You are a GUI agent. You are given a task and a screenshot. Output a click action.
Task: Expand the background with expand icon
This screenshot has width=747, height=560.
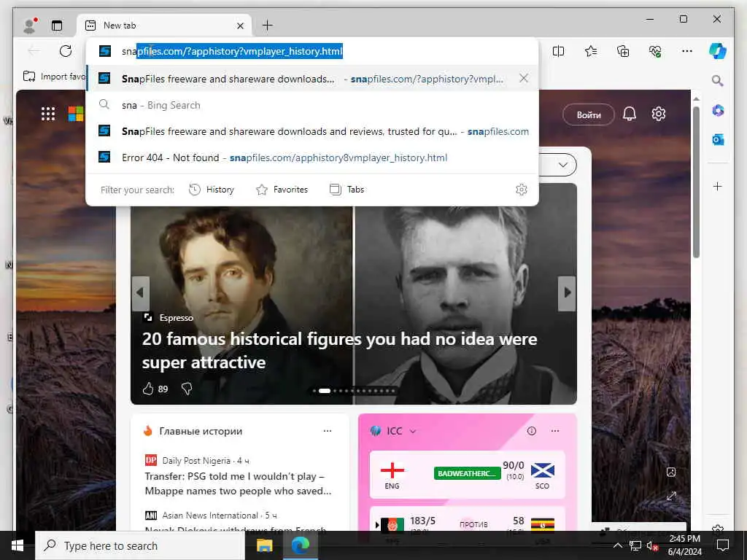[x=671, y=496]
